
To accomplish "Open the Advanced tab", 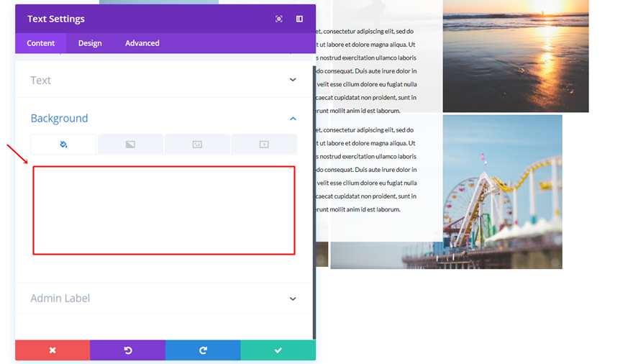I will click(142, 43).
